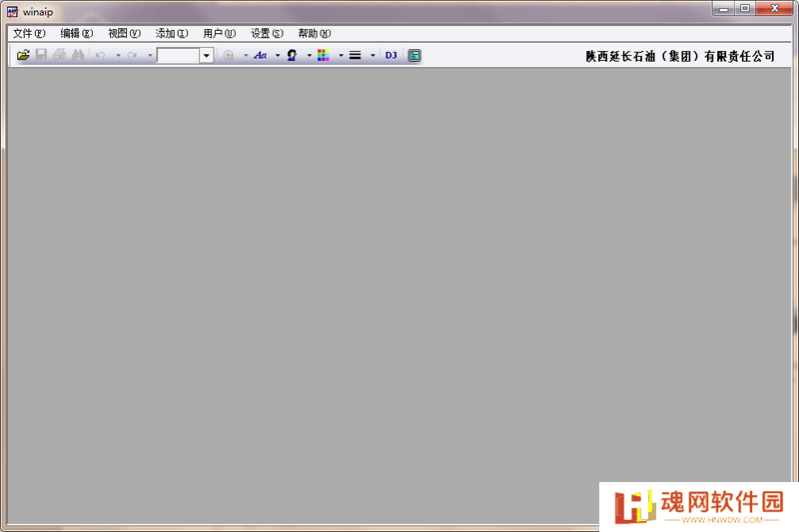This screenshot has height=532, width=799.
Task: Click the undo arrow icon
Action: 101,55
